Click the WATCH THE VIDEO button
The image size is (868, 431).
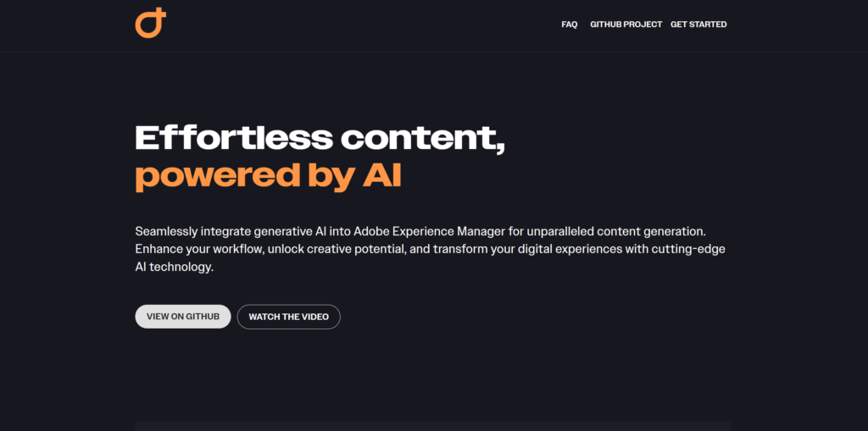click(x=288, y=317)
